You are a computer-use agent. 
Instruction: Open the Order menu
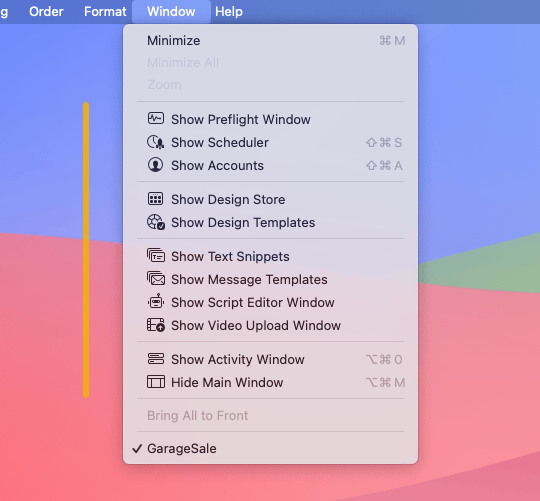[x=46, y=12]
